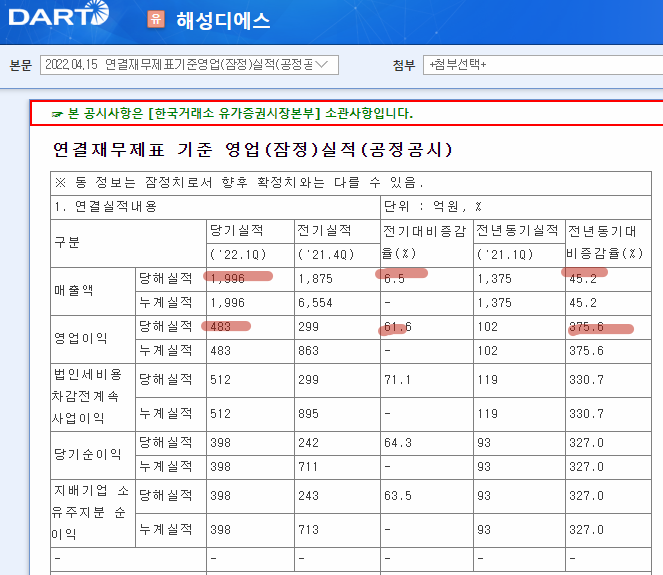This screenshot has width=663, height=575.
Task: Click the 1,875 prior-quarter revenue value
Action: (315, 279)
